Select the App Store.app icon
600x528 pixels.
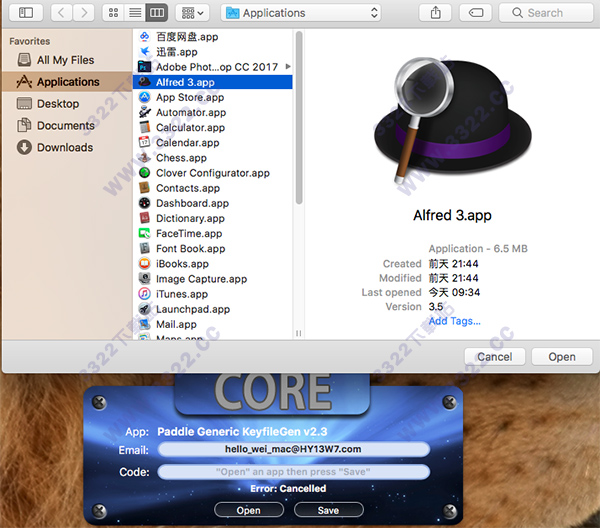tap(144, 98)
